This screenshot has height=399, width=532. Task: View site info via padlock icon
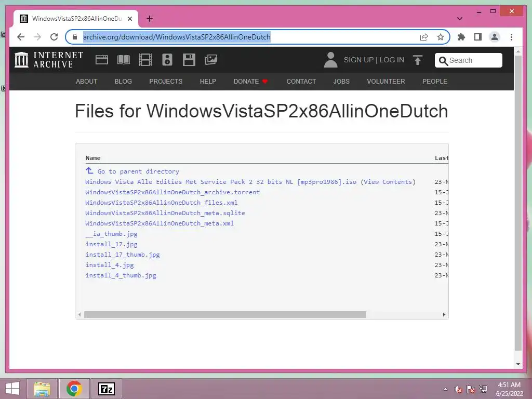pyautogui.click(x=75, y=37)
